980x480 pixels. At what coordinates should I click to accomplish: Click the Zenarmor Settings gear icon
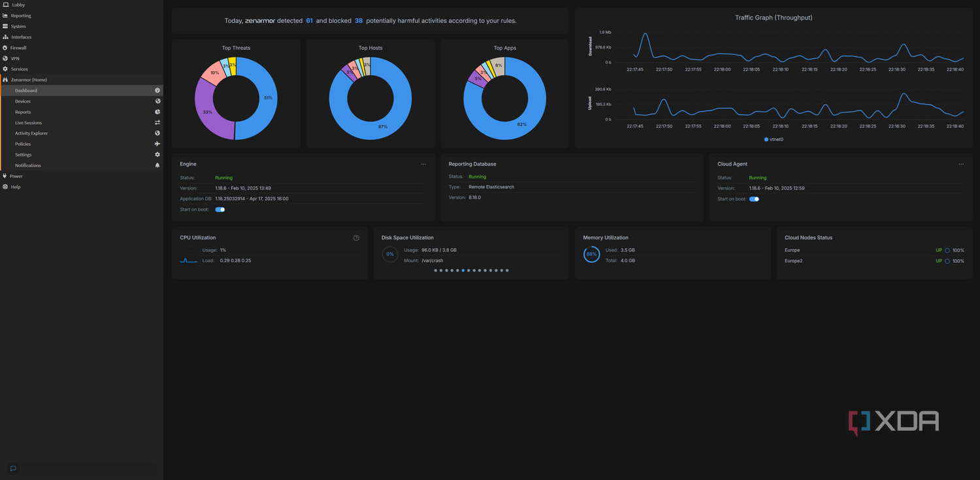pos(157,154)
